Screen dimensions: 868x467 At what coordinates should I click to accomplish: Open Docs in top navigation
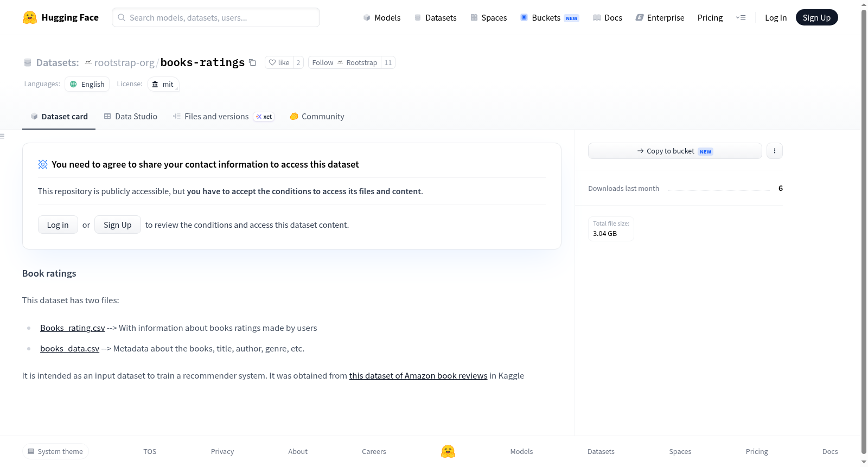(x=608, y=17)
